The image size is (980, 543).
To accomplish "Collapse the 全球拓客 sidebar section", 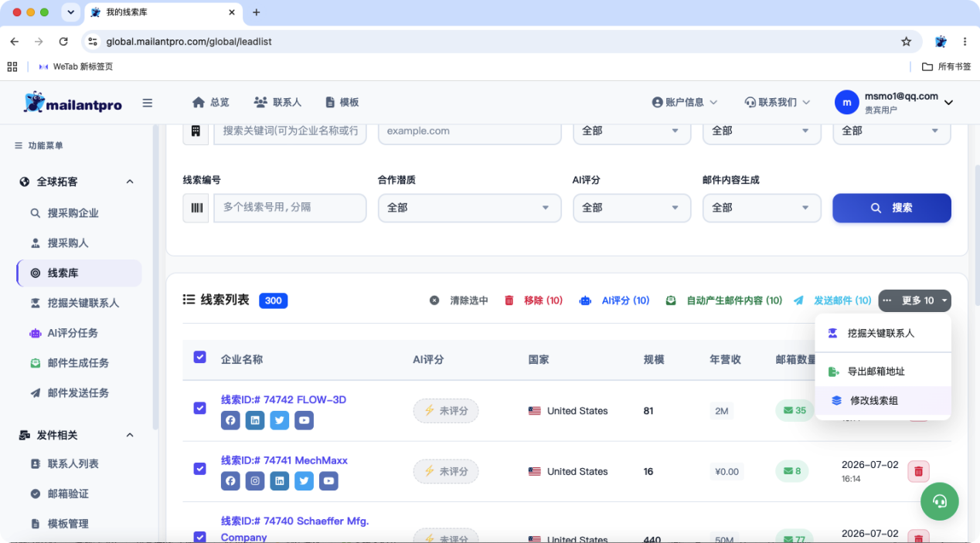I will pyautogui.click(x=130, y=182).
